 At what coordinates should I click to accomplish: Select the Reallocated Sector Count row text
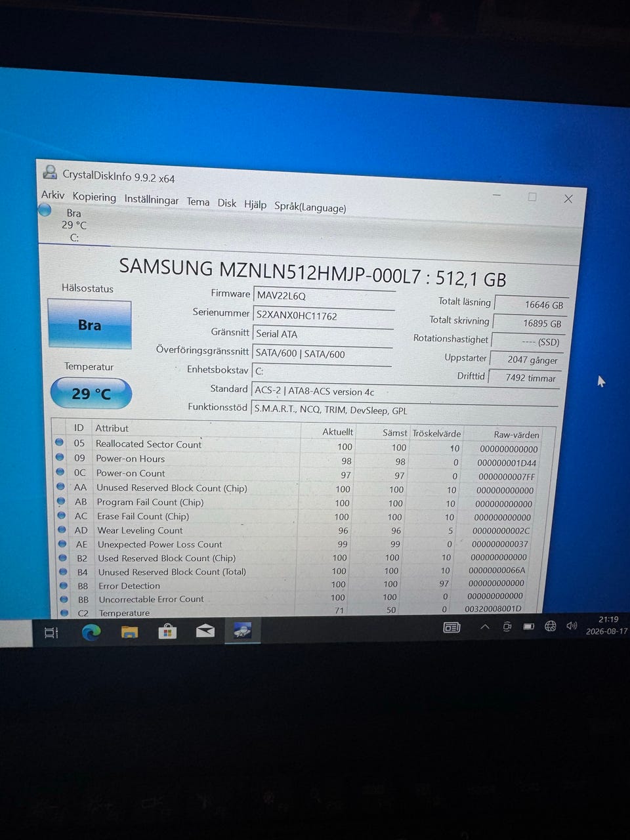point(148,444)
